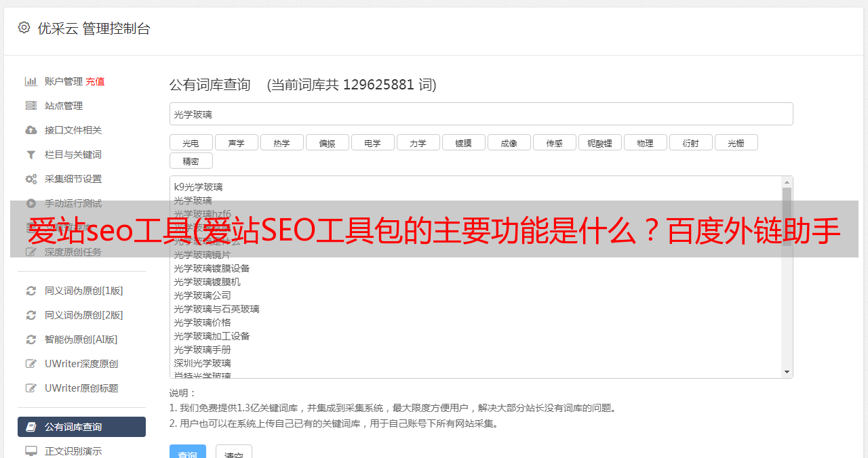The image size is (868, 458).
Task: Choose the 偏振 tag button
Action: pyautogui.click(x=327, y=142)
